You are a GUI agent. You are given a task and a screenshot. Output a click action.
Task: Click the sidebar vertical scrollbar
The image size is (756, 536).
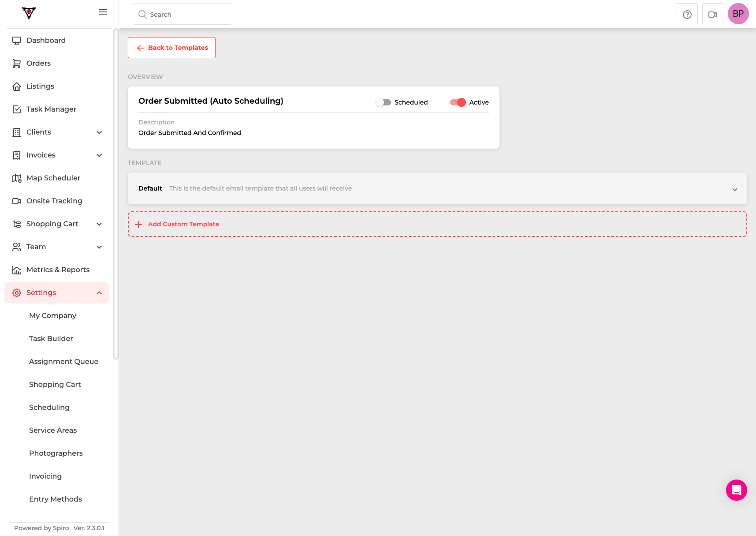(x=115, y=194)
